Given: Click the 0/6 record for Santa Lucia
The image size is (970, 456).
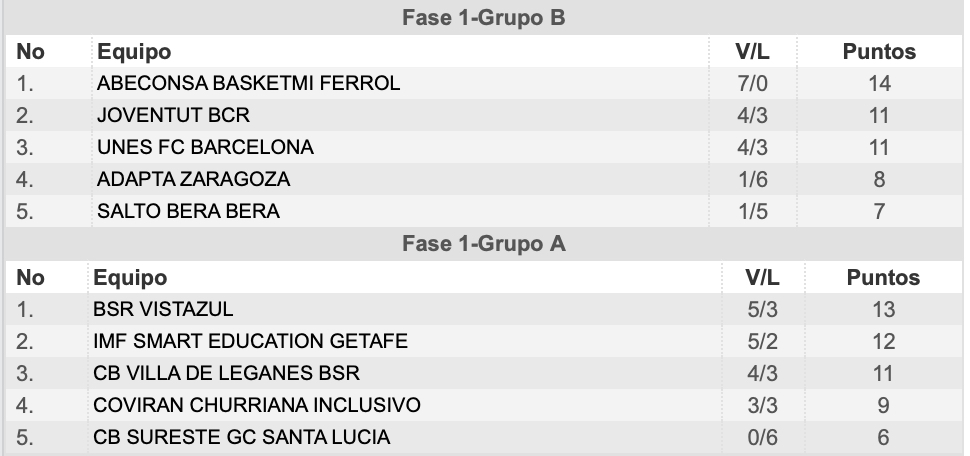Looking at the screenshot, I should click(x=763, y=437).
